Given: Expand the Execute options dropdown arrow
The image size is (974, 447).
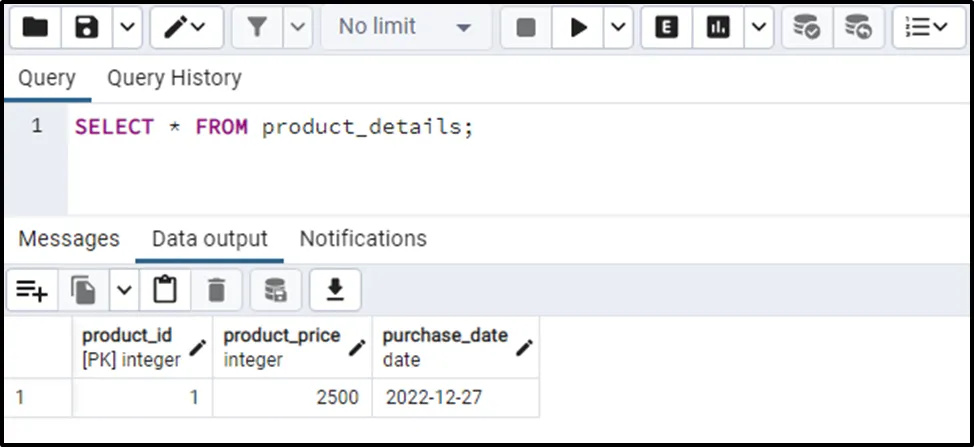Looking at the screenshot, I should pos(618,28).
